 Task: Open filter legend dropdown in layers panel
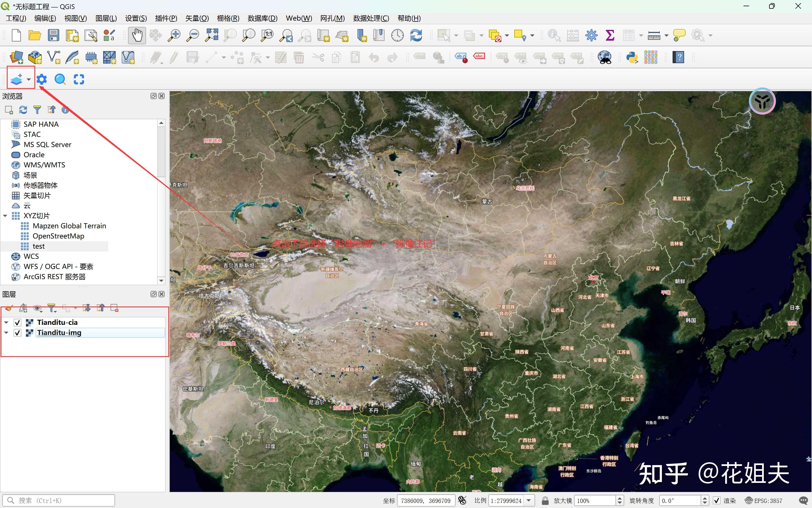52,308
